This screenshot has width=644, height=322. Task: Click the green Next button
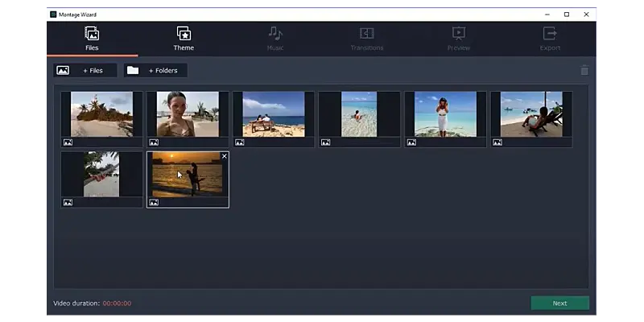[559, 303]
